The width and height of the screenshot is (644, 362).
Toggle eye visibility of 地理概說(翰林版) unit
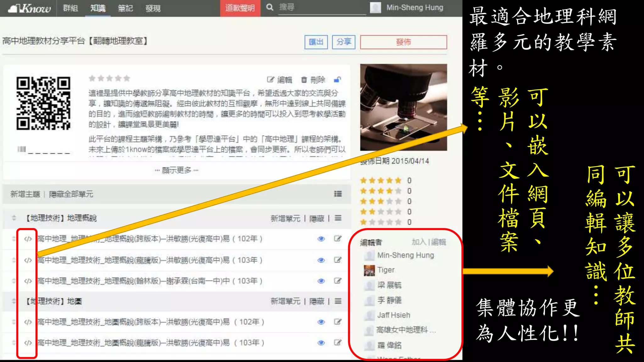321,281
